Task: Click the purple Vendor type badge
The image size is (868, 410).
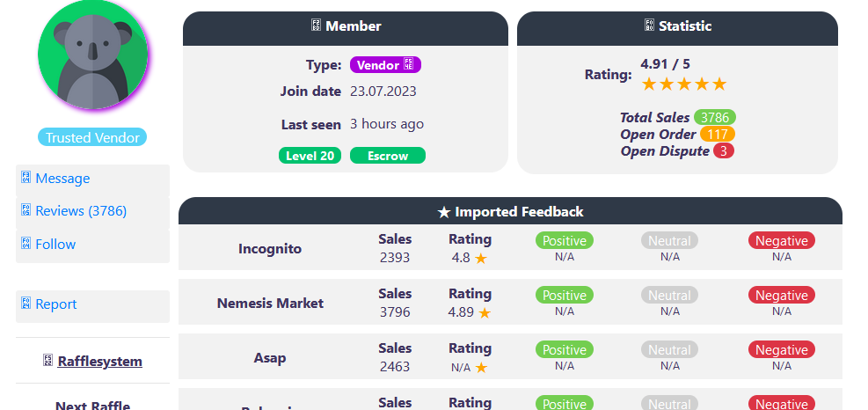Action: pyautogui.click(x=385, y=65)
